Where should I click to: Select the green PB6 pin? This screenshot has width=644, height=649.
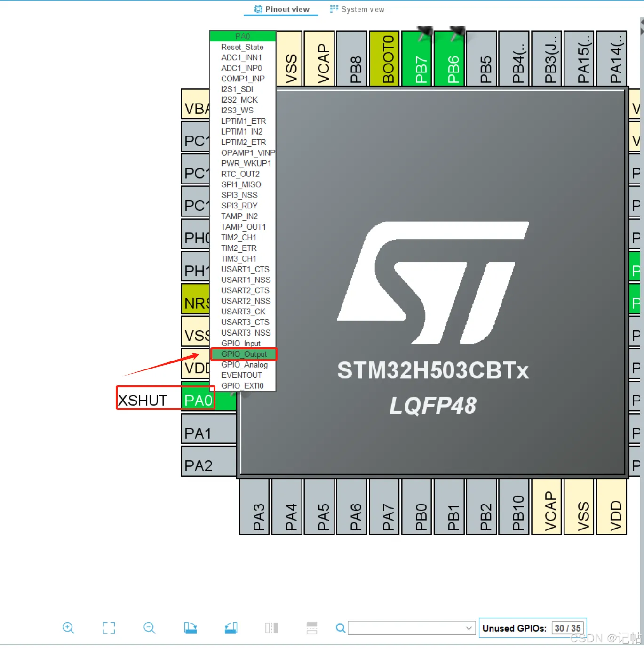click(x=449, y=59)
